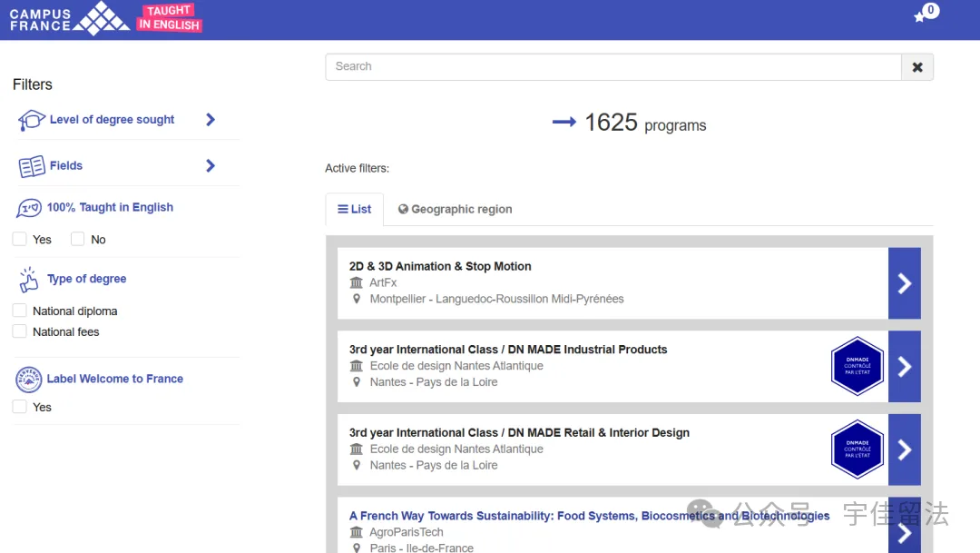
Task: Open DN MADE Industrial Products arrow
Action: (905, 367)
